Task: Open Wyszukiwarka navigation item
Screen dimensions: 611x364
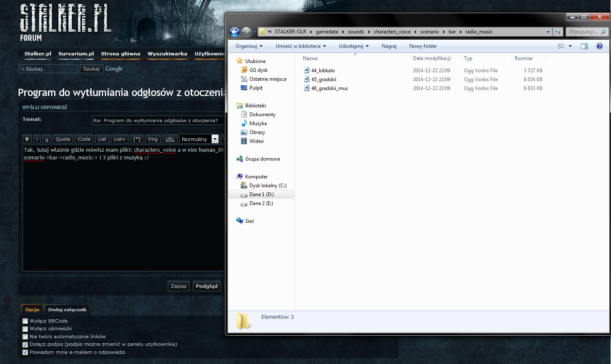Action: (167, 54)
